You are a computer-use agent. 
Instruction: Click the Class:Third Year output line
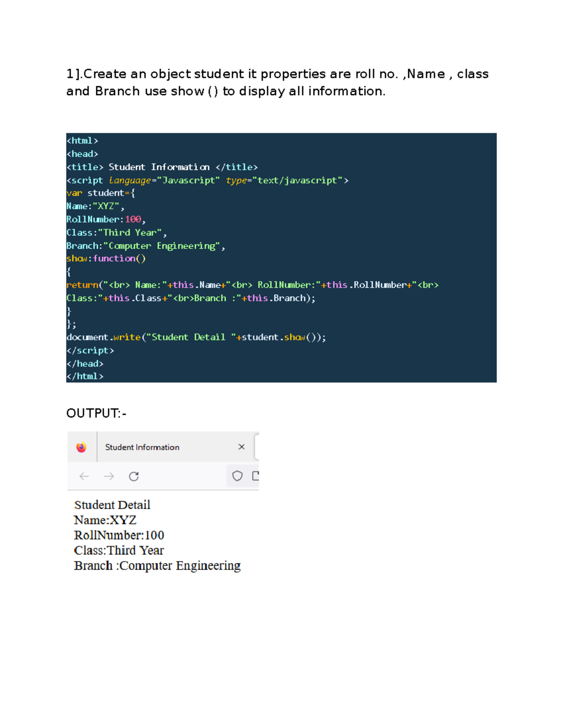click(119, 550)
